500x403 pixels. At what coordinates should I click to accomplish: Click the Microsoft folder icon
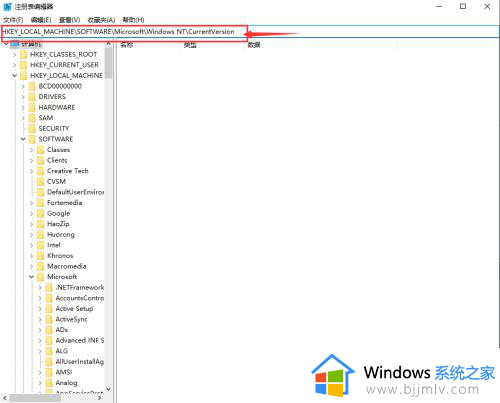[x=40, y=277]
